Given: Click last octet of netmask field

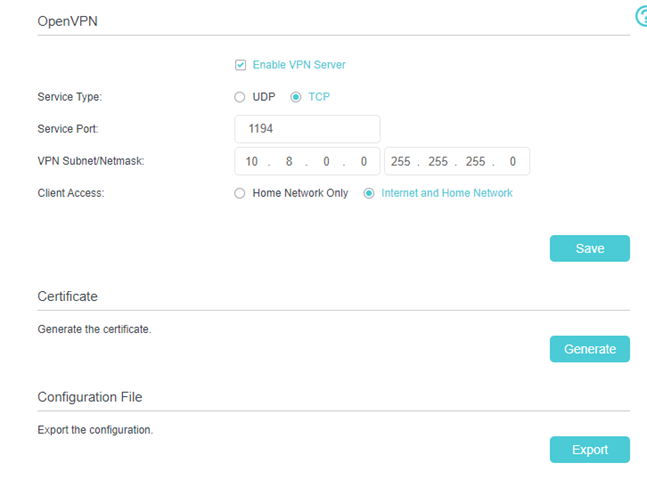Looking at the screenshot, I should coord(512,161).
